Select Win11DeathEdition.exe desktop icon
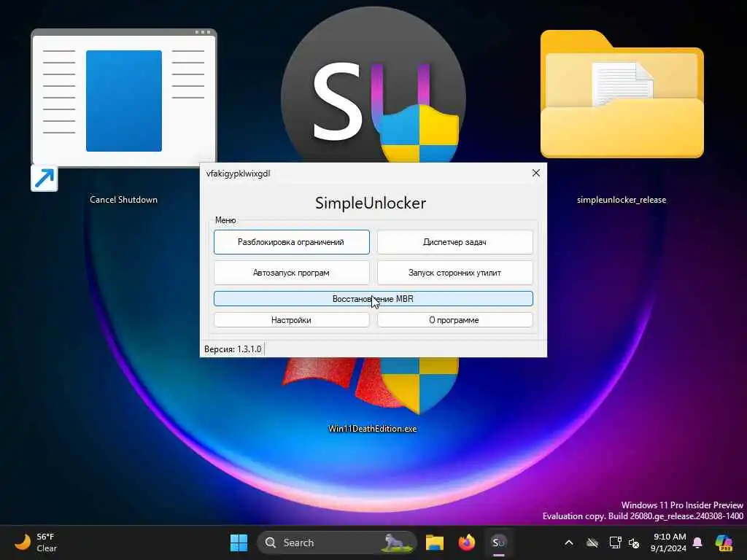747x560 pixels. click(373, 395)
